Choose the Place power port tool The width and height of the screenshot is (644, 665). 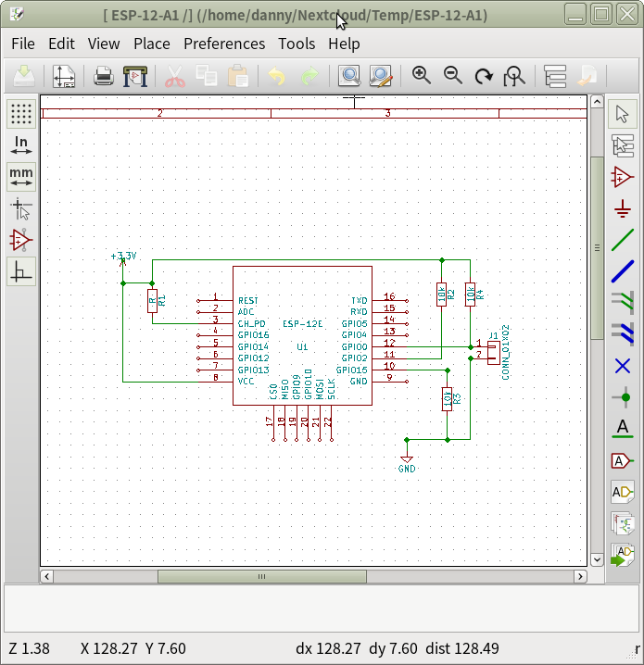point(623,208)
